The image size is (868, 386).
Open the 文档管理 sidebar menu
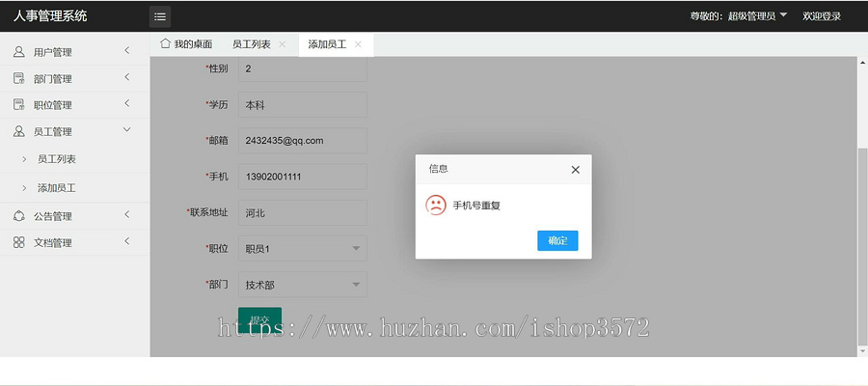(74, 242)
